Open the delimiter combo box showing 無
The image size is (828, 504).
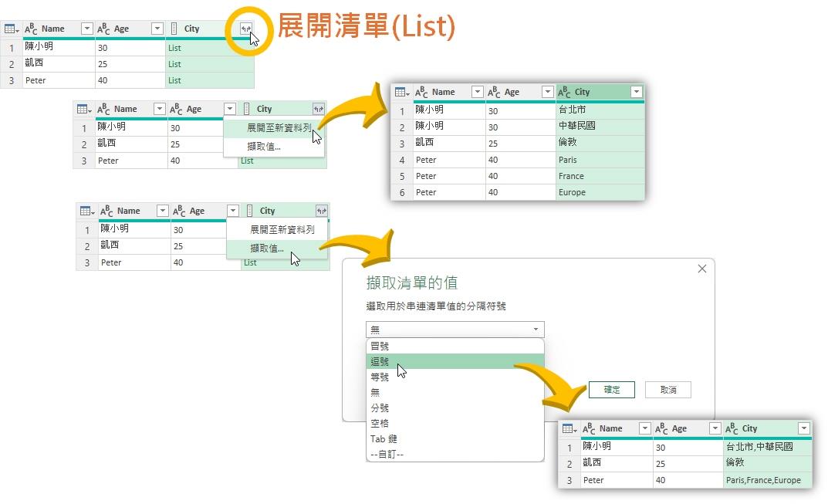pos(455,330)
